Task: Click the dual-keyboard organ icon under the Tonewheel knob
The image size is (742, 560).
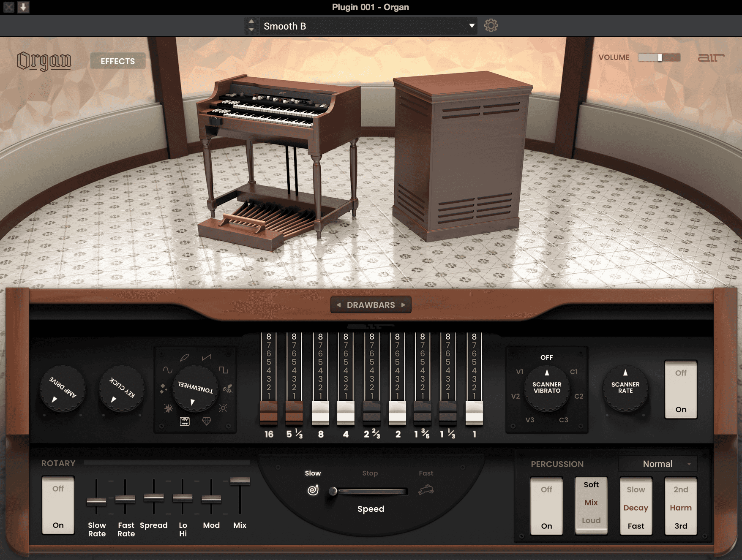Action: [x=185, y=421]
